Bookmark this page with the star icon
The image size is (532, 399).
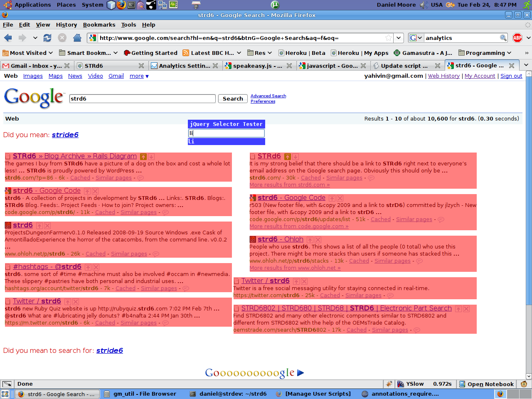click(x=388, y=38)
